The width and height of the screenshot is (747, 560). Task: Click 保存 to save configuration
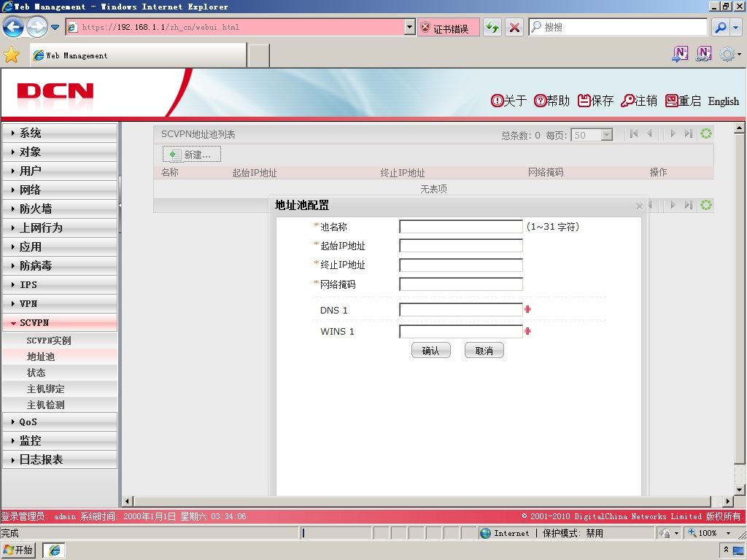pyautogui.click(x=595, y=101)
